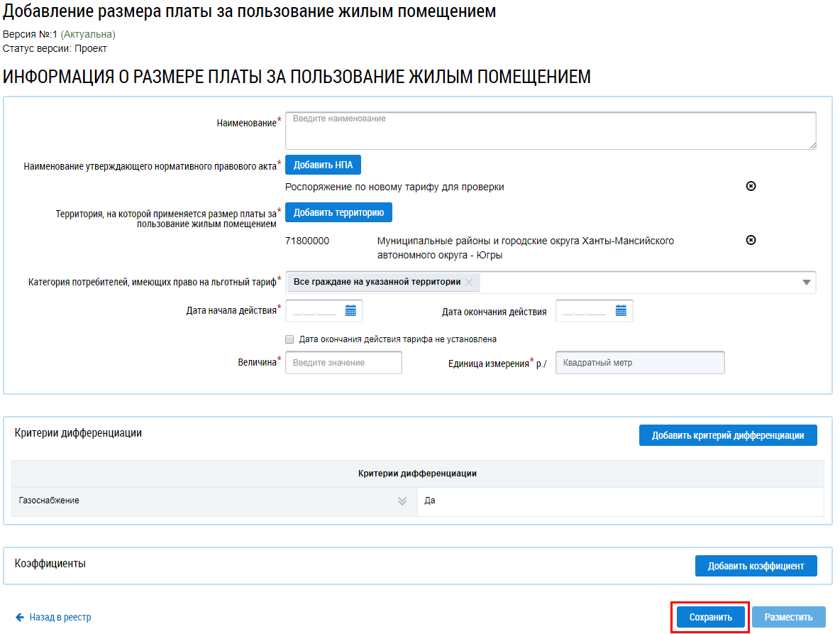840x634 pixels.
Task: Open calendar for Дата начала действия
Action: 350,310
